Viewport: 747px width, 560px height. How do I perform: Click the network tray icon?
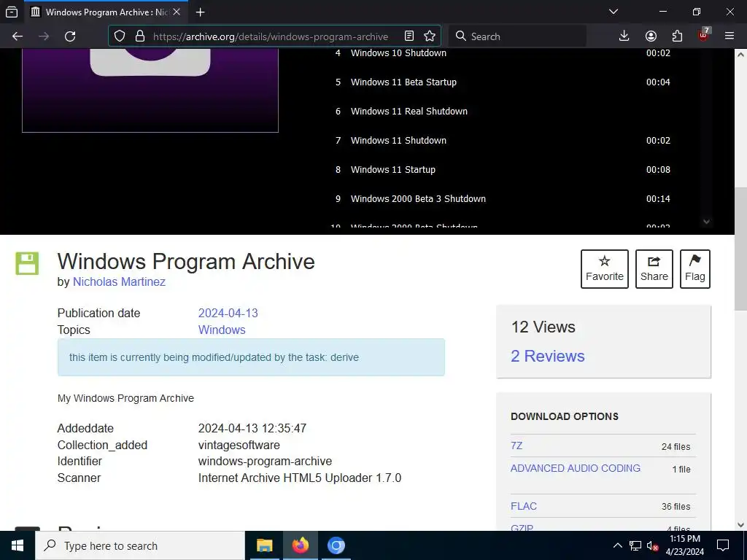coord(635,545)
